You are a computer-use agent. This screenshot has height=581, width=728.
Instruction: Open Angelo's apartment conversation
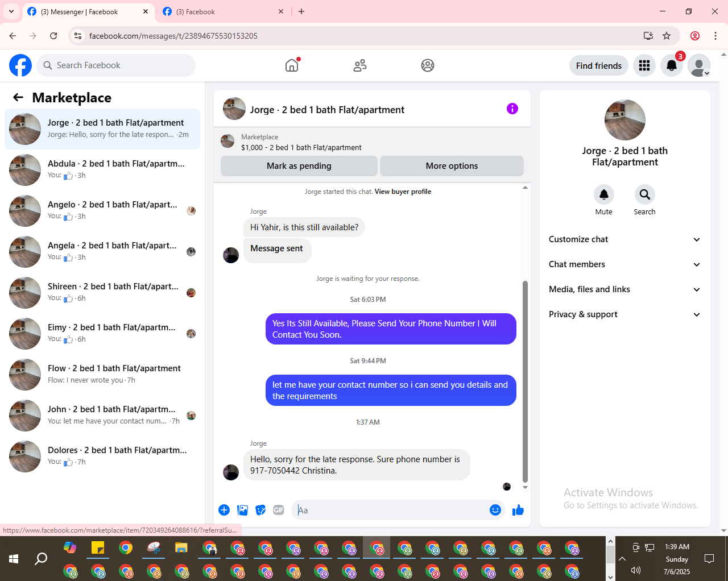coord(102,211)
